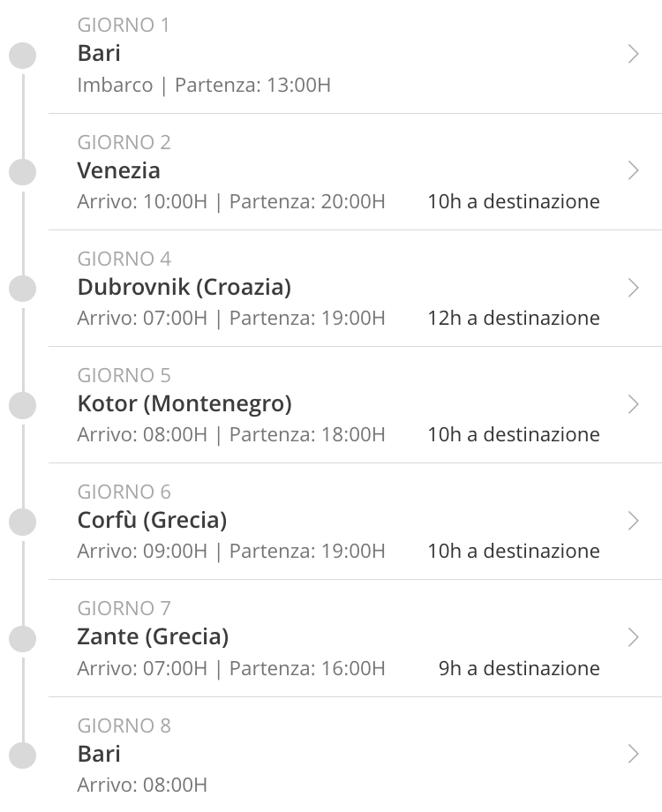The width and height of the screenshot is (662, 812).
Task: Open the Zante (Grecia) port title
Action: tap(153, 637)
